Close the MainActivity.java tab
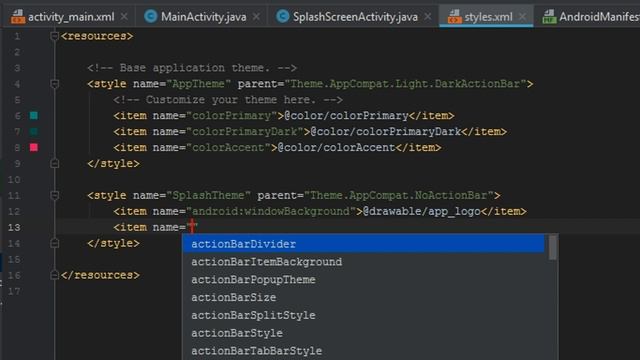This screenshot has width=640, height=360. tap(256, 17)
